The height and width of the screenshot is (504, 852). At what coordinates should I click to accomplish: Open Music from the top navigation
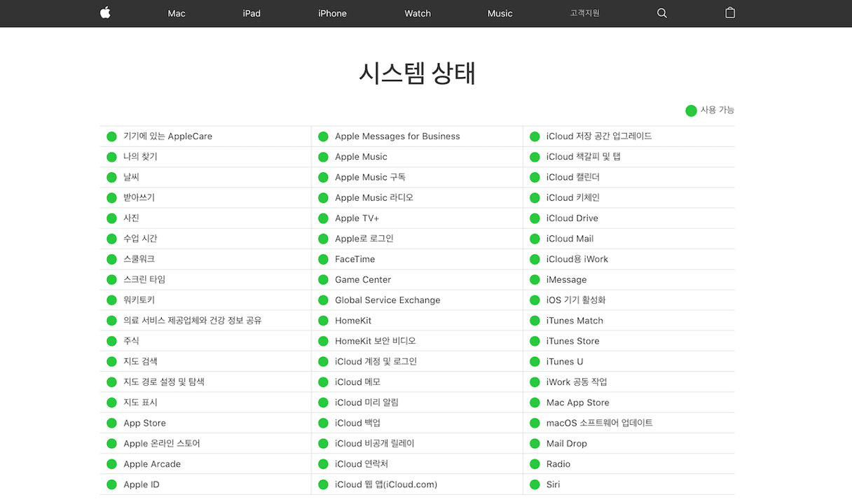click(x=500, y=13)
